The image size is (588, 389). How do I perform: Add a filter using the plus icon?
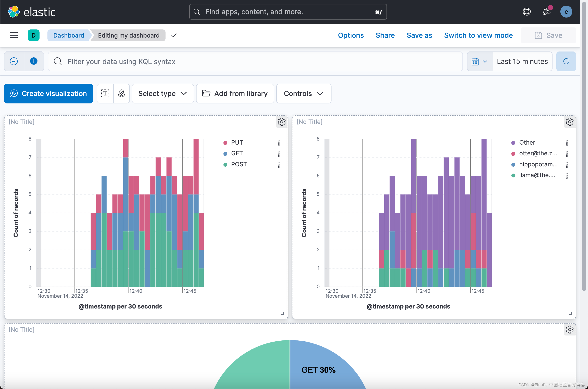(x=34, y=61)
